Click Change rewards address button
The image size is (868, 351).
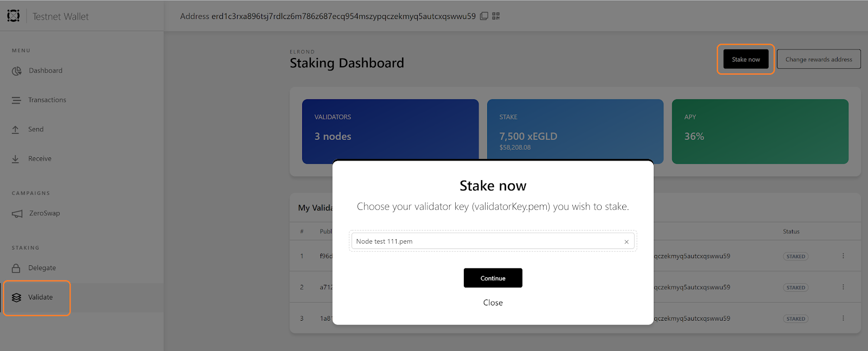click(x=819, y=59)
